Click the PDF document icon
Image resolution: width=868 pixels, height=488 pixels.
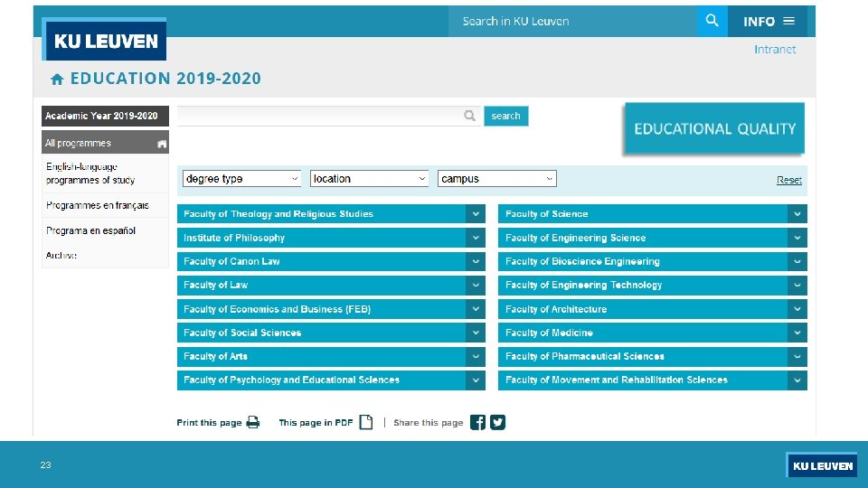tap(366, 422)
